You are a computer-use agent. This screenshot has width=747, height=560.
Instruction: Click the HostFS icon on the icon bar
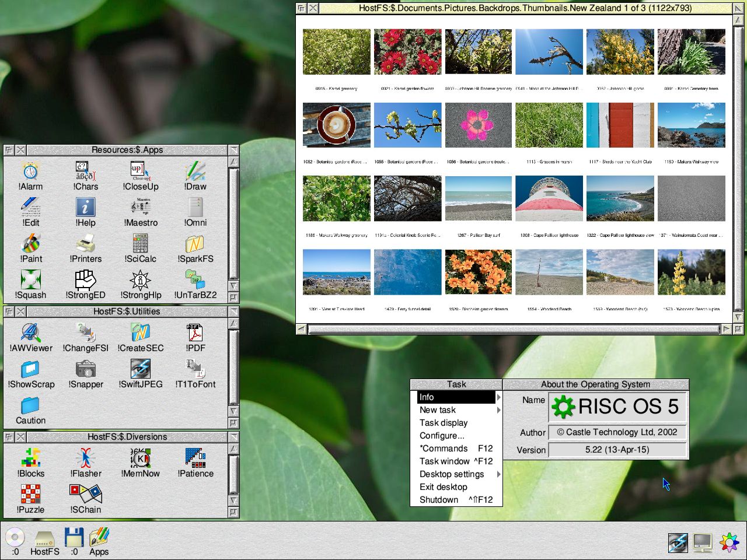pyautogui.click(x=44, y=539)
